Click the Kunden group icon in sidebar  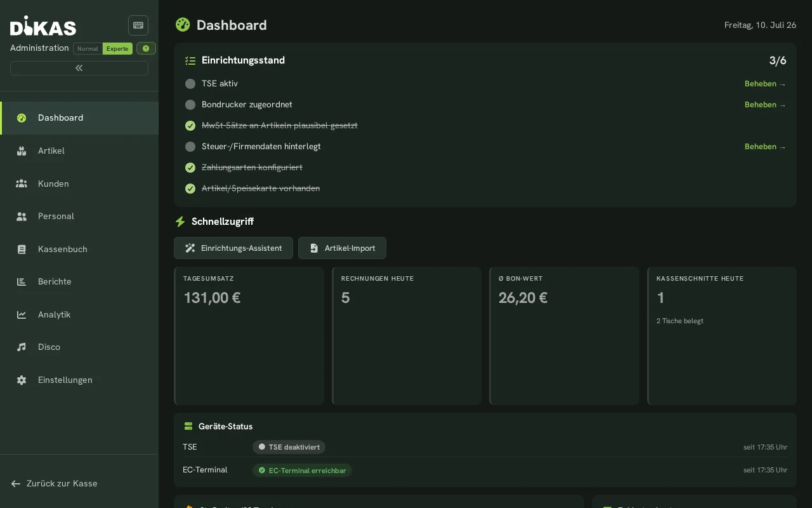pyautogui.click(x=22, y=184)
